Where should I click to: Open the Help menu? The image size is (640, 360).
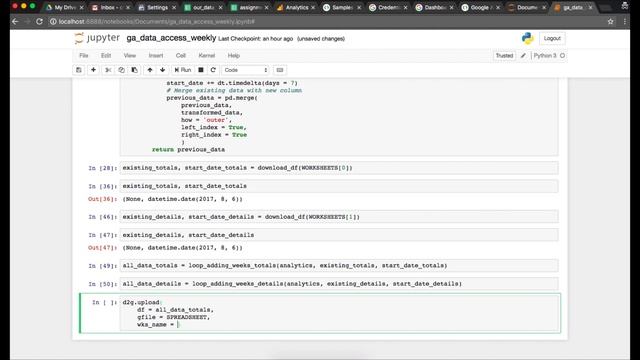(x=233, y=56)
